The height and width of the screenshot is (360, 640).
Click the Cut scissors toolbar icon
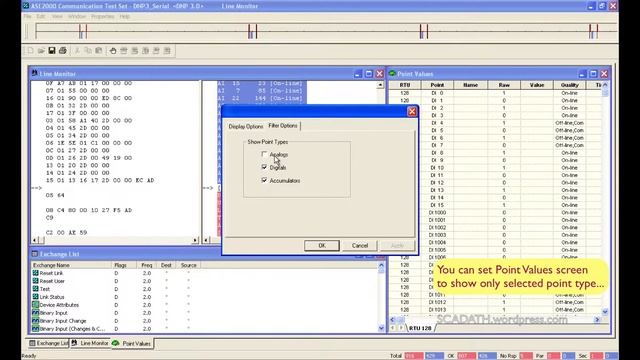click(77, 51)
